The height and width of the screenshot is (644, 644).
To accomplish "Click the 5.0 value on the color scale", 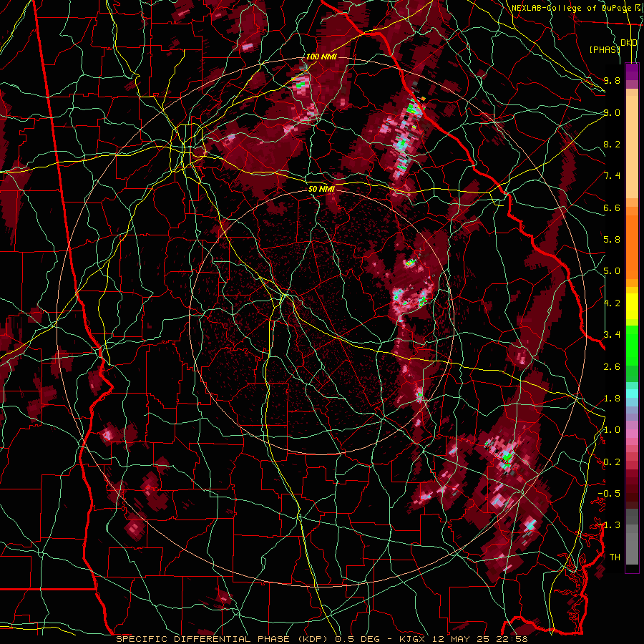I will tap(612, 271).
